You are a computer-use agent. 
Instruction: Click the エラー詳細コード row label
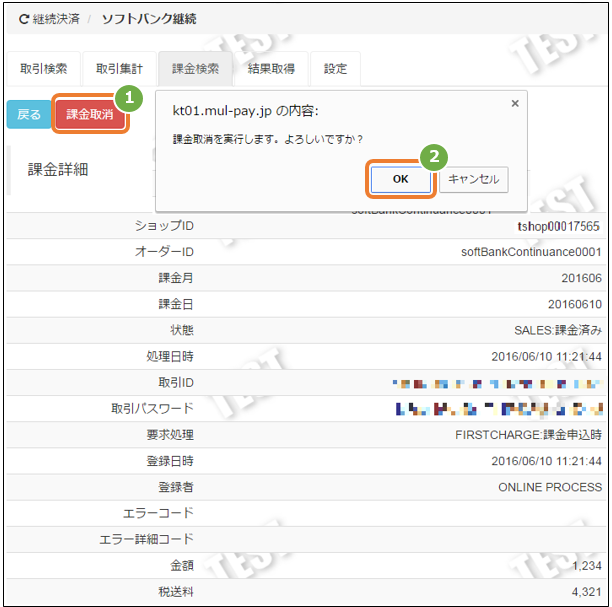pyautogui.click(x=146, y=539)
